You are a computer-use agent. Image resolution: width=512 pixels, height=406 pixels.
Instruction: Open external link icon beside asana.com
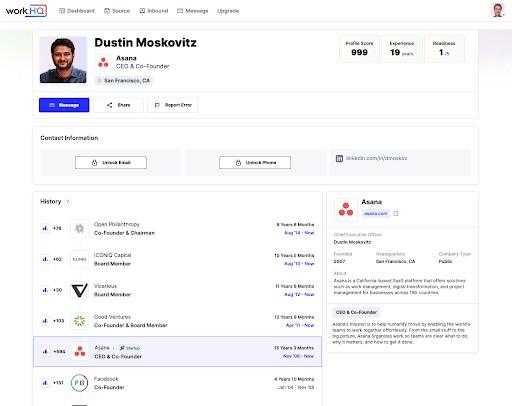click(x=396, y=213)
